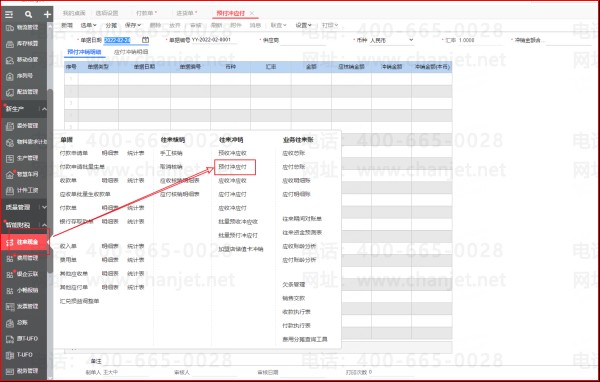Switch to the 应付冲销明细 tab

(x=131, y=52)
